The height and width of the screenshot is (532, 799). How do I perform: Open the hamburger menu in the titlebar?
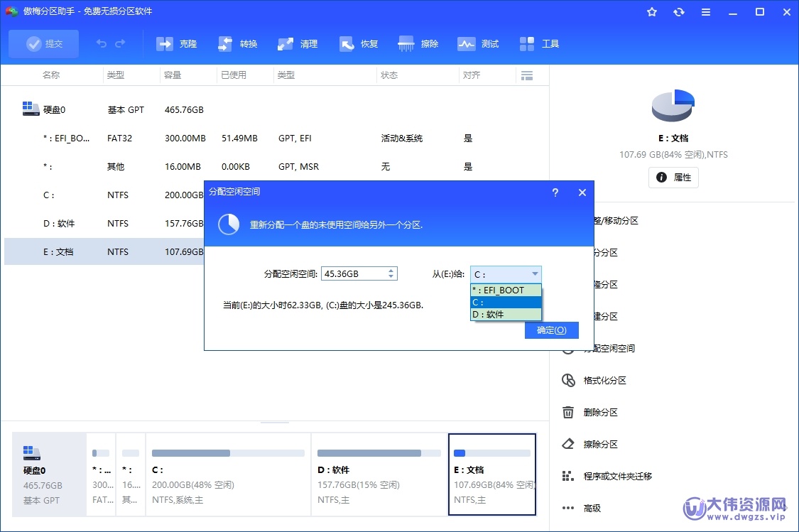click(x=705, y=11)
